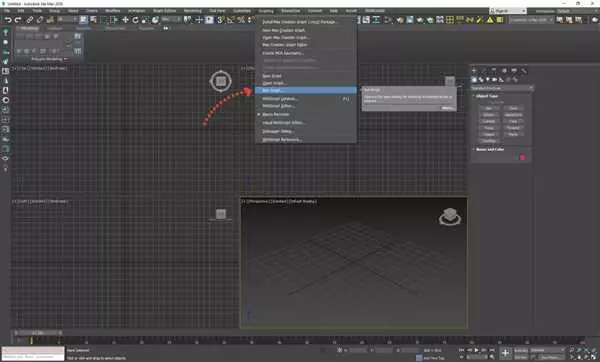This screenshot has height=362, width=600.
Task: Toggle Window/Crossing selection mode
Action: coord(114,20)
